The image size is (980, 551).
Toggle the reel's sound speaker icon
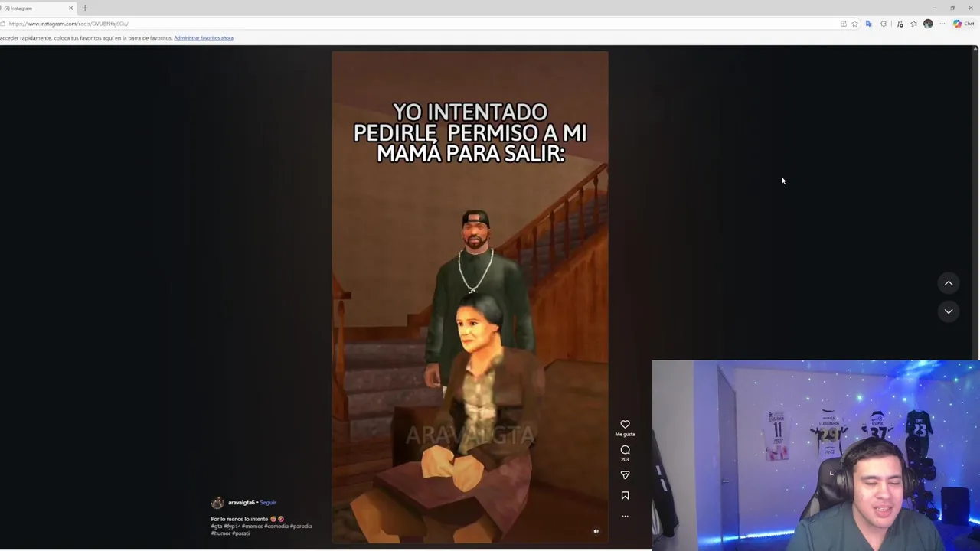coord(596,531)
